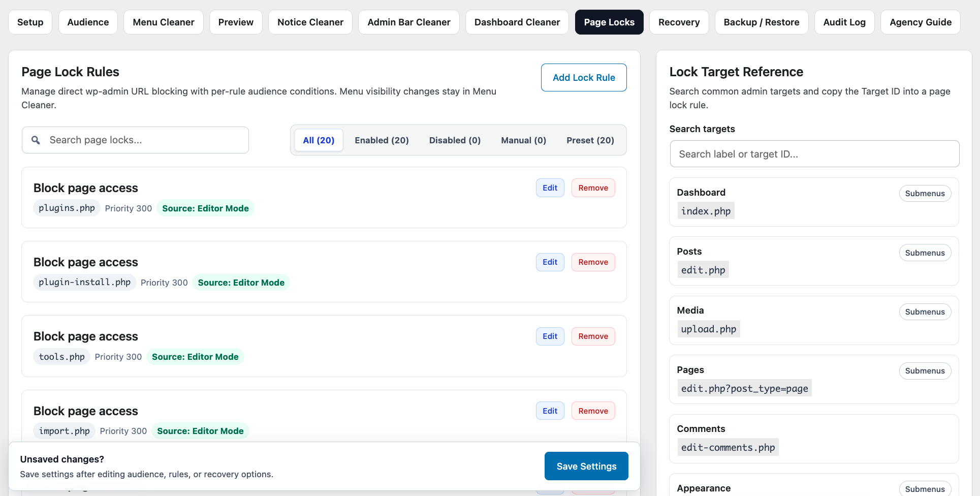
Task: Focus the Search page locks field
Action: click(x=135, y=140)
